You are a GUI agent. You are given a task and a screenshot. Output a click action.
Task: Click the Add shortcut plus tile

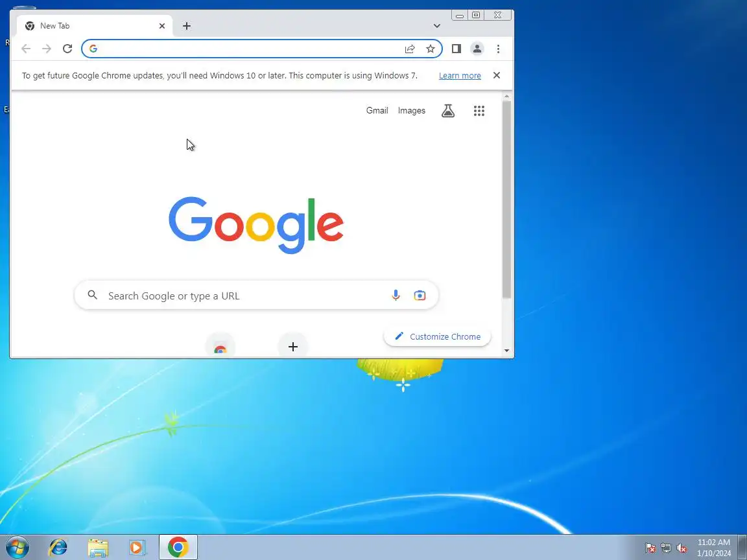pos(293,346)
